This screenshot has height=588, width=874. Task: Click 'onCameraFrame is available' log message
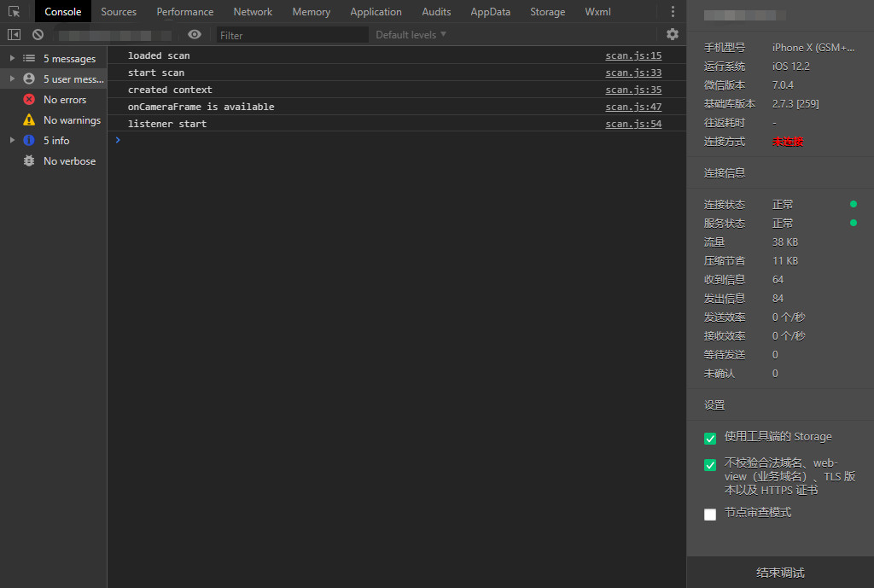(x=201, y=107)
